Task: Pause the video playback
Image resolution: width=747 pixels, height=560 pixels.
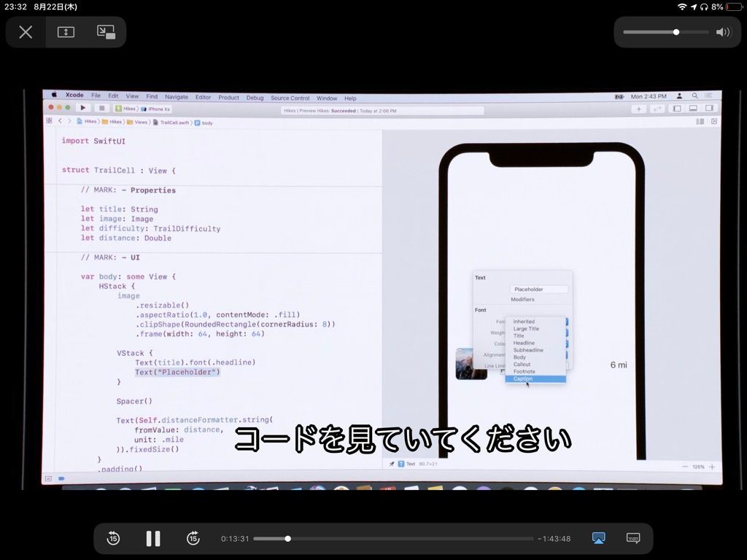Action: pos(153,539)
